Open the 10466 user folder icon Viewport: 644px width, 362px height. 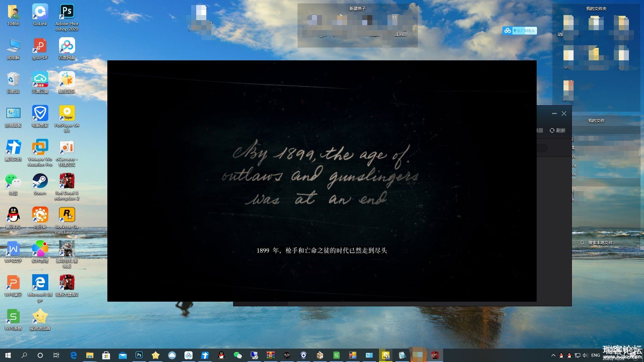(x=13, y=15)
